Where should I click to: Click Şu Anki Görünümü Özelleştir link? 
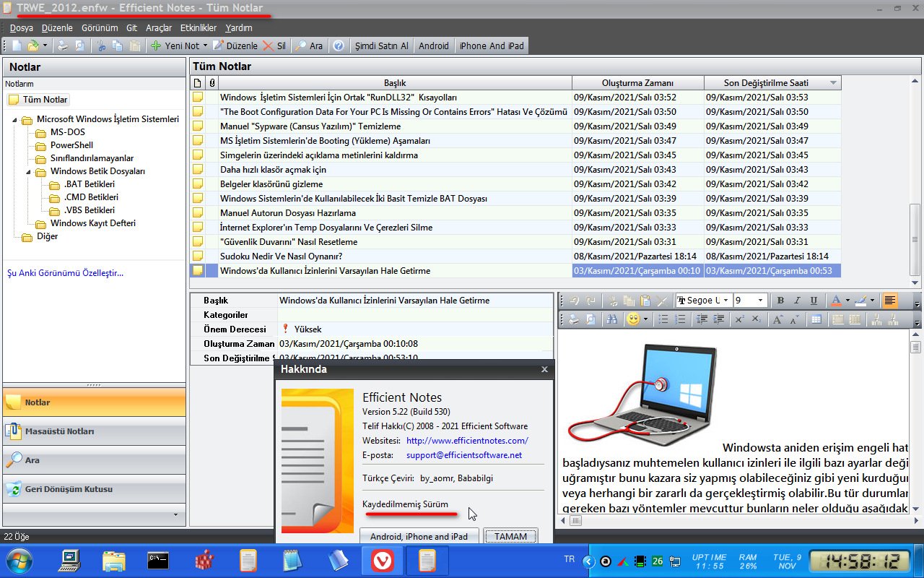click(x=65, y=273)
